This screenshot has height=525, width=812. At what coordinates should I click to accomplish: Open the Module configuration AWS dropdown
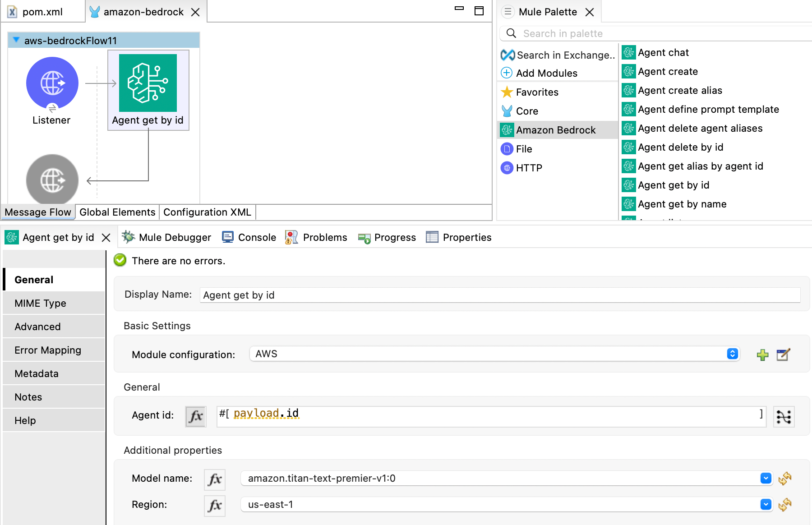[x=494, y=354]
